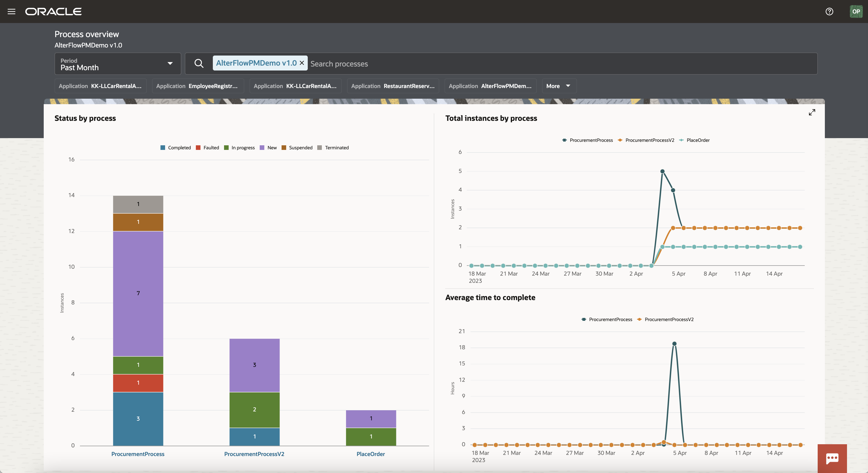868x473 pixels.
Task: Click the OP user avatar
Action: (856, 11)
